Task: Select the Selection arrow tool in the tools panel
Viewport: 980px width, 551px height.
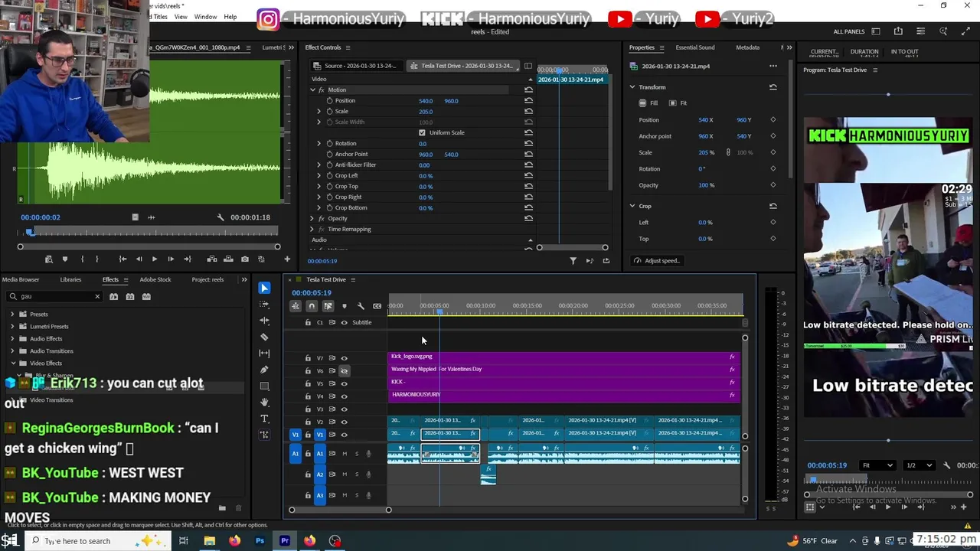Action: tap(264, 288)
